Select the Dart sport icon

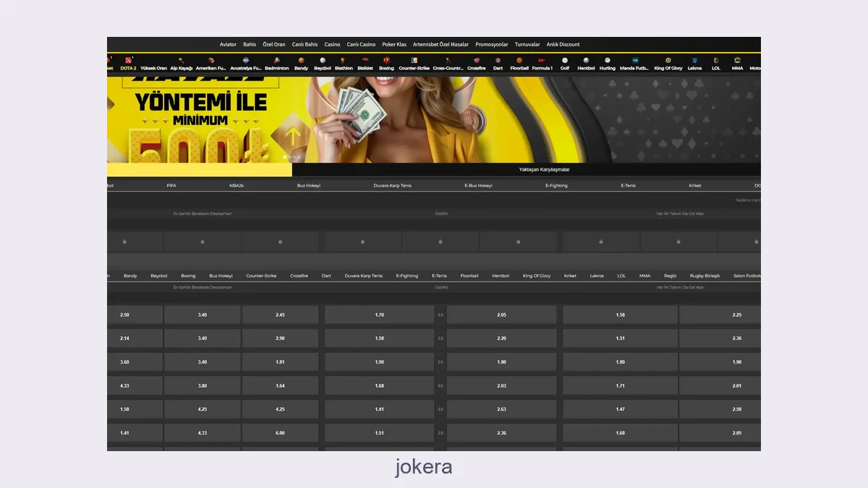point(498,61)
